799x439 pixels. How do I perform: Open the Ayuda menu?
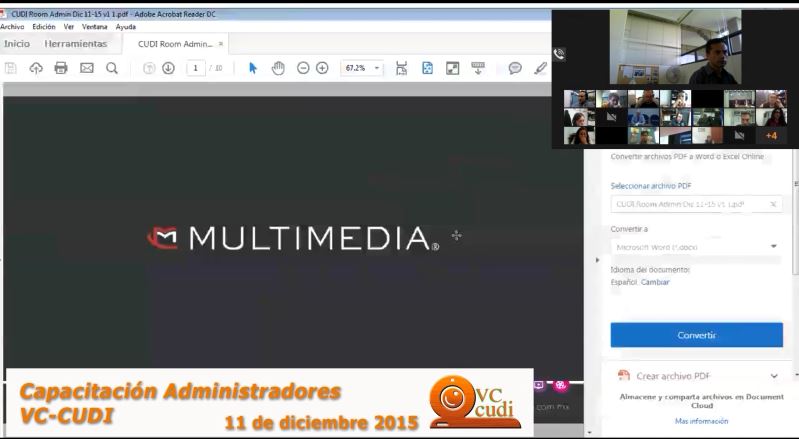click(x=125, y=26)
